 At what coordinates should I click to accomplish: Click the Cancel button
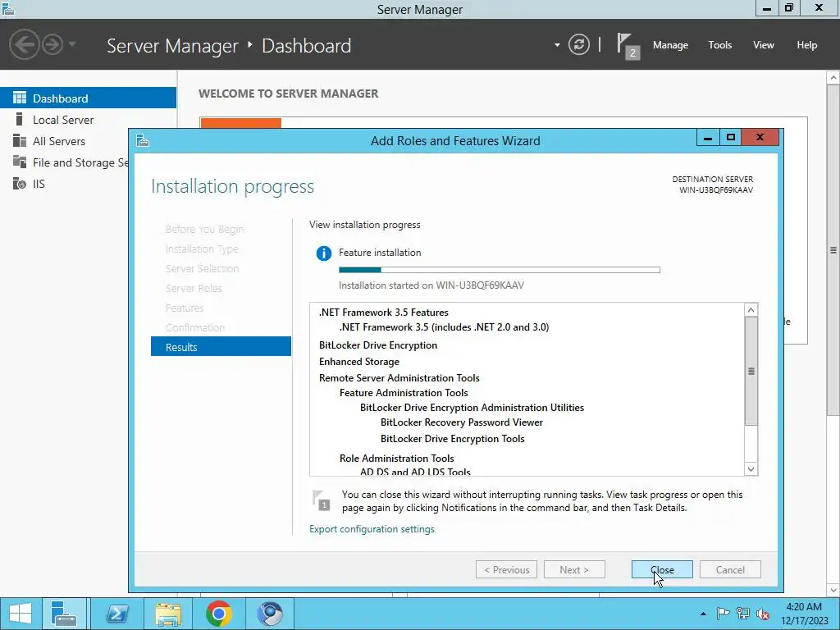730,569
